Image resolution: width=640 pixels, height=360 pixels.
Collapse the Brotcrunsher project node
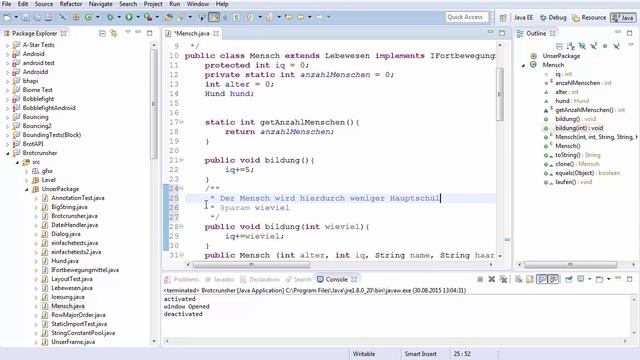pos(7,153)
